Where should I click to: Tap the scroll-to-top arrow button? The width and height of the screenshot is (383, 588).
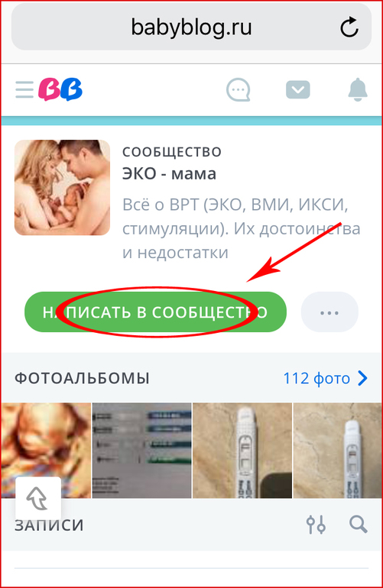(37, 499)
